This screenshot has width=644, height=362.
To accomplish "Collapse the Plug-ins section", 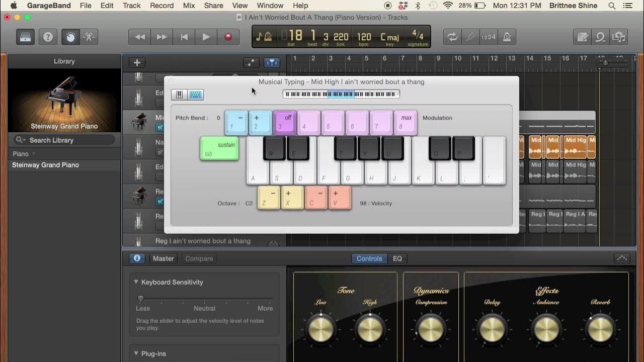I will (136, 353).
